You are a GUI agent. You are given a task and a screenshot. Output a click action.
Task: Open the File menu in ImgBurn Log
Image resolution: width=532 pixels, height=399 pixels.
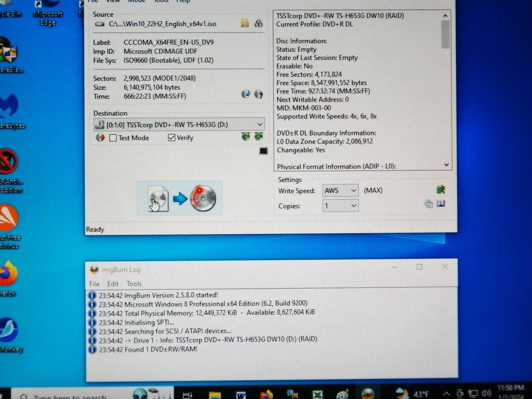[x=94, y=284]
